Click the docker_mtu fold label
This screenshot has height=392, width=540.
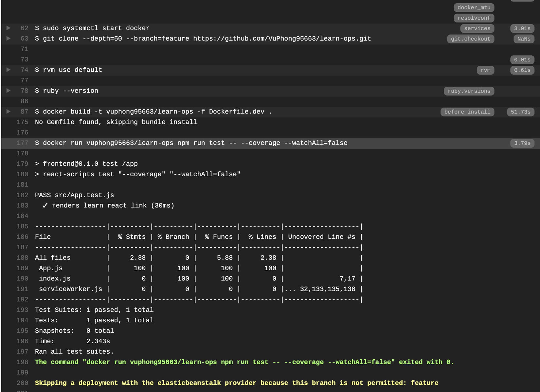point(474,8)
